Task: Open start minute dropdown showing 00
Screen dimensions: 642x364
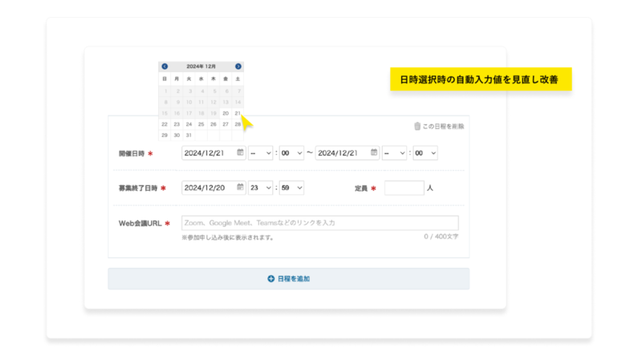Action: click(x=291, y=153)
